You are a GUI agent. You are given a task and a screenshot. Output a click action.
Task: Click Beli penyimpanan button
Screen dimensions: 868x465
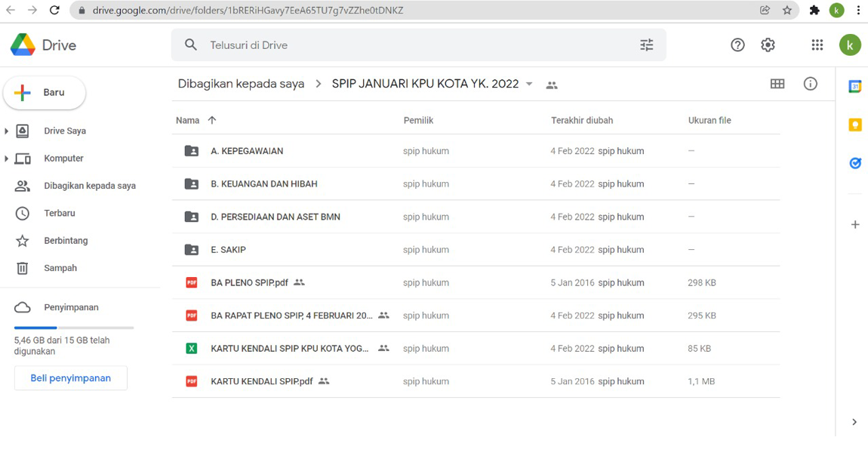(70, 378)
